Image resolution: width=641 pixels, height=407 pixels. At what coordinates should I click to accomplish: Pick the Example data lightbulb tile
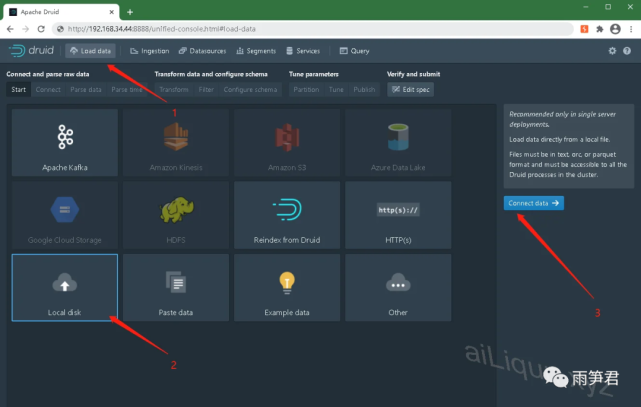tap(287, 288)
